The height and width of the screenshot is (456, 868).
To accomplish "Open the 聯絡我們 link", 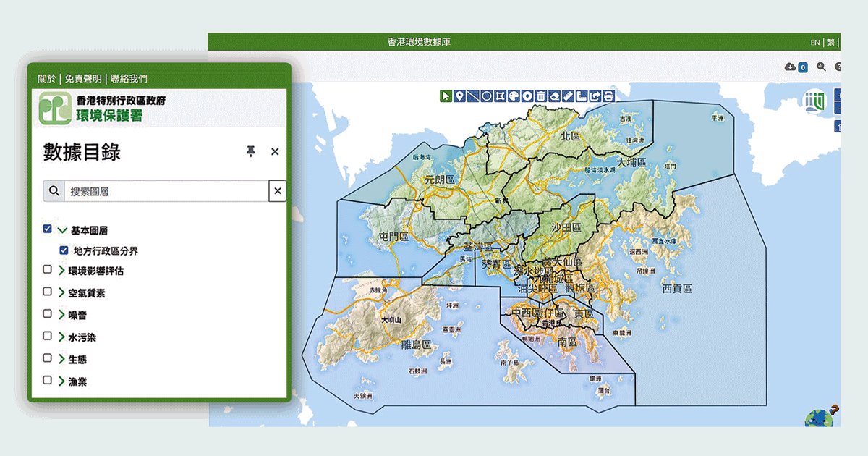I will pyautogui.click(x=129, y=78).
